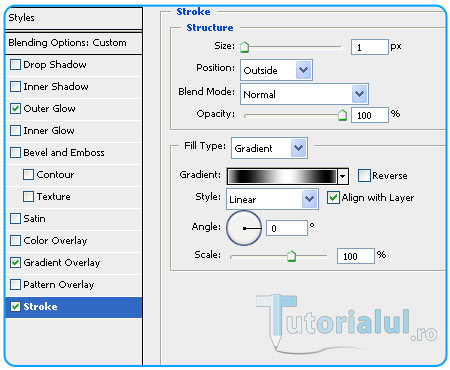
Task: Open the Satin settings row
Action: click(x=74, y=219)
